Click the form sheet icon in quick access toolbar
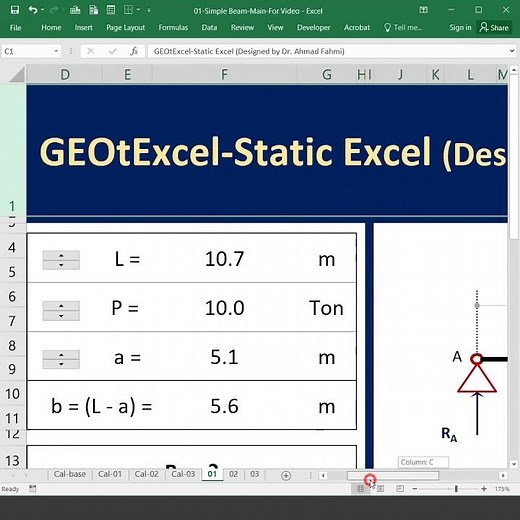 pos(111,10)
